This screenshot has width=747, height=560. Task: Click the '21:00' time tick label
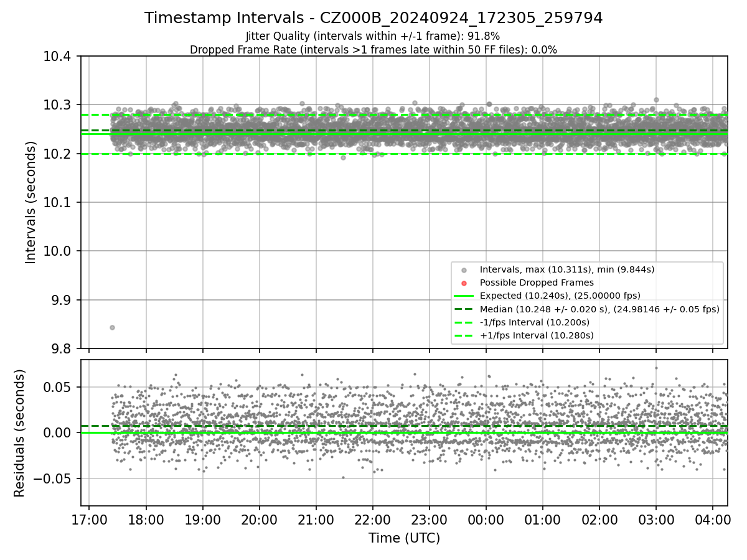[x=316, y=519]
